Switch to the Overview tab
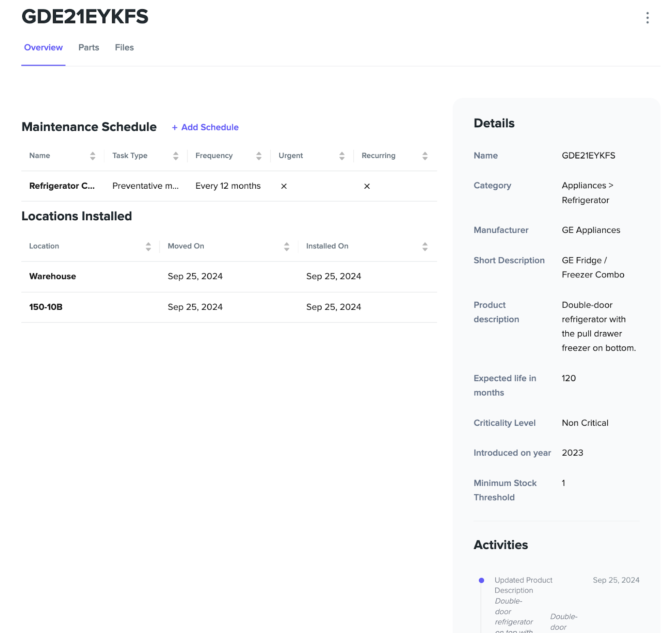The image size is (672, 633). (43, 47)
